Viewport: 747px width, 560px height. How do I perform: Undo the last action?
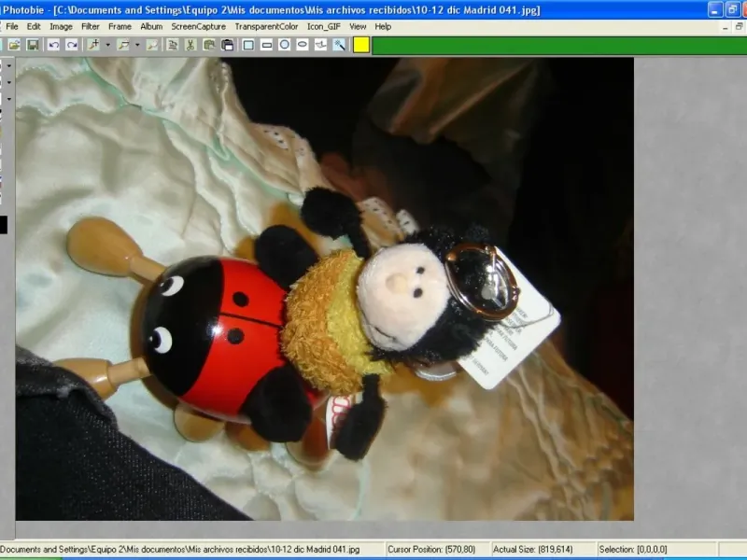coord(53,45)
